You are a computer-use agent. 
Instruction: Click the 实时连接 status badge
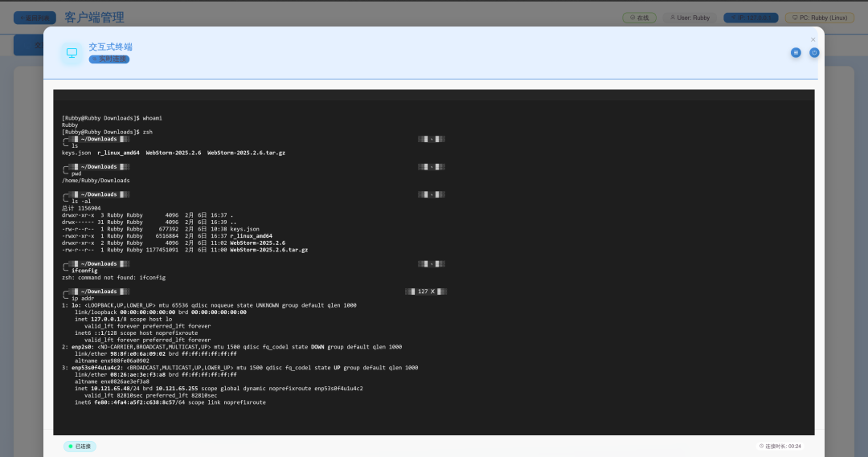(x=109, y=59)
